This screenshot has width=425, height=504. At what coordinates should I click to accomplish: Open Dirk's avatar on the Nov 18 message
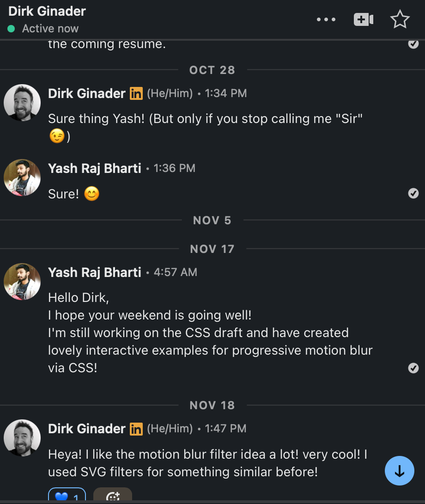[22, 438]
